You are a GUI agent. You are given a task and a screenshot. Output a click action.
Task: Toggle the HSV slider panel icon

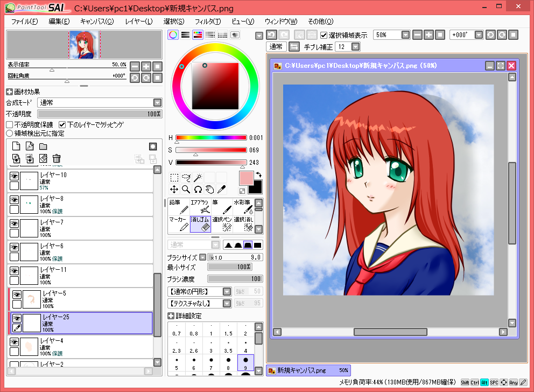click(x=198, y=35)
